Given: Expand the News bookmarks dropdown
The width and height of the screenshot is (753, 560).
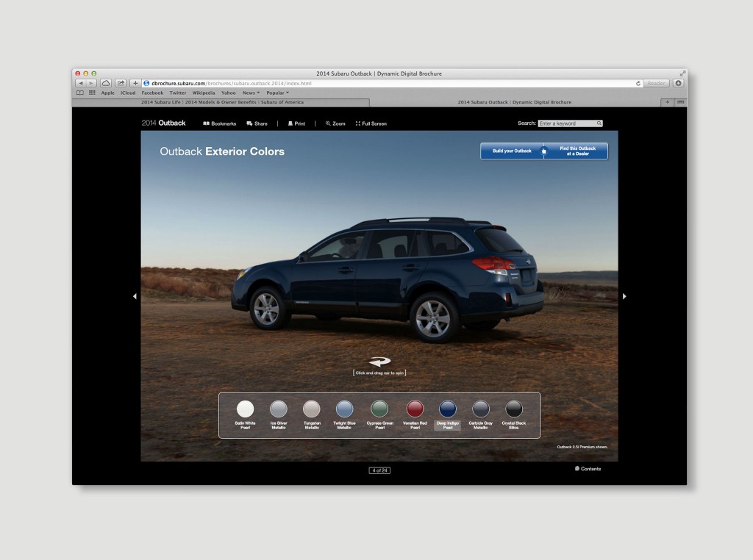Looking at the screenshot, I should pyautogui.click(x=251, y=93).
